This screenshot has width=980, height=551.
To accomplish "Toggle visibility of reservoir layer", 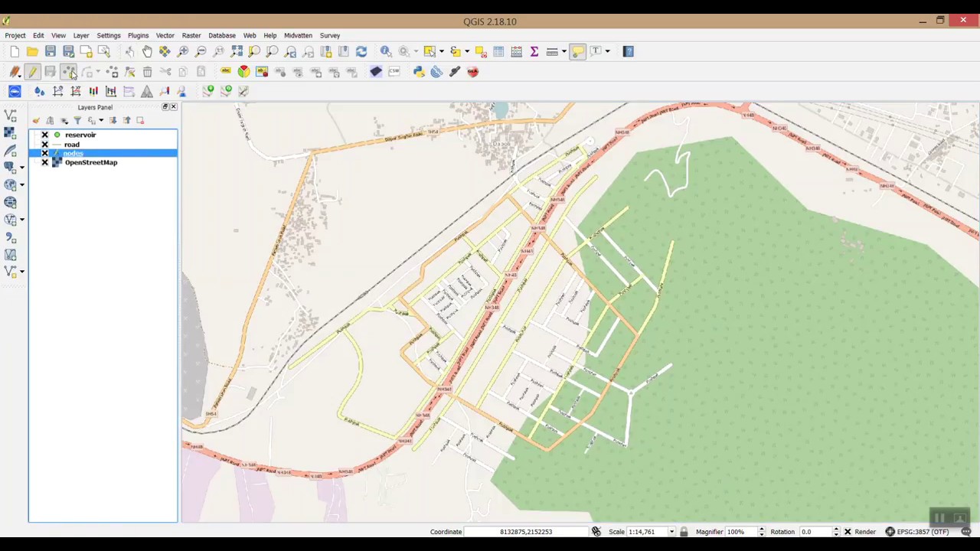I will [x=44, y=135].
